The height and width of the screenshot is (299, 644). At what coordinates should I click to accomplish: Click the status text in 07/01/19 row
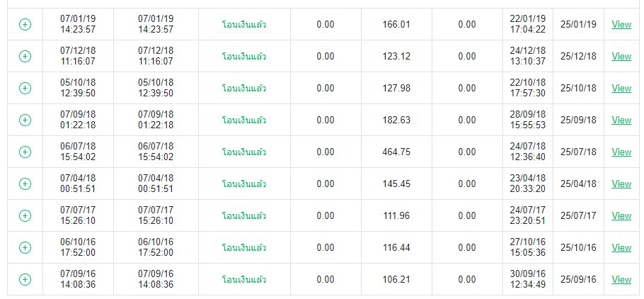tap(244, 24)
